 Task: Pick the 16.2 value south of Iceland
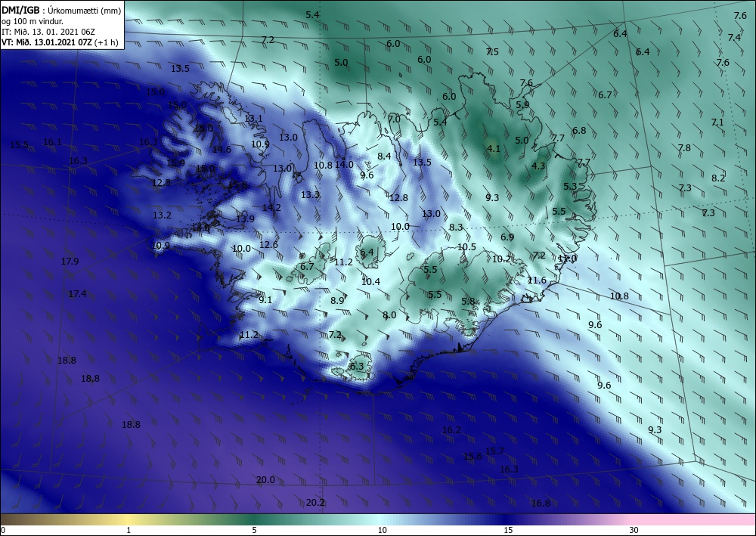(452, 430)
